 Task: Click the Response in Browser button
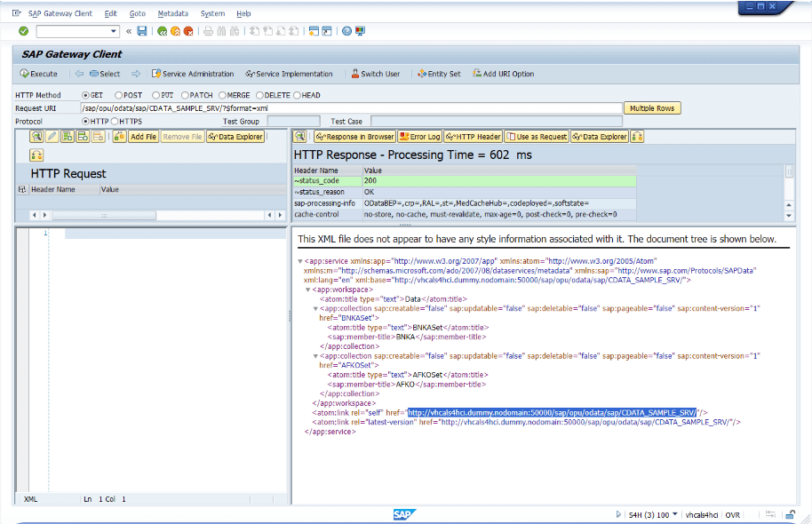coord(354,137)
